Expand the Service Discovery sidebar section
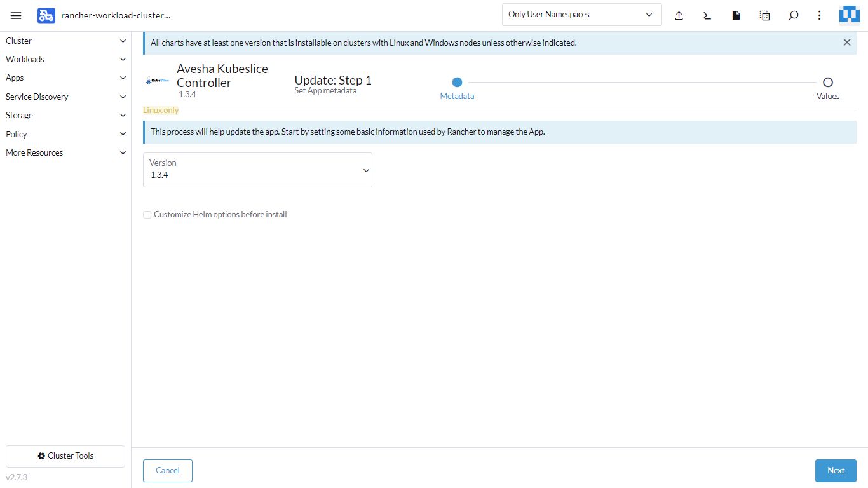 [65, 97]
